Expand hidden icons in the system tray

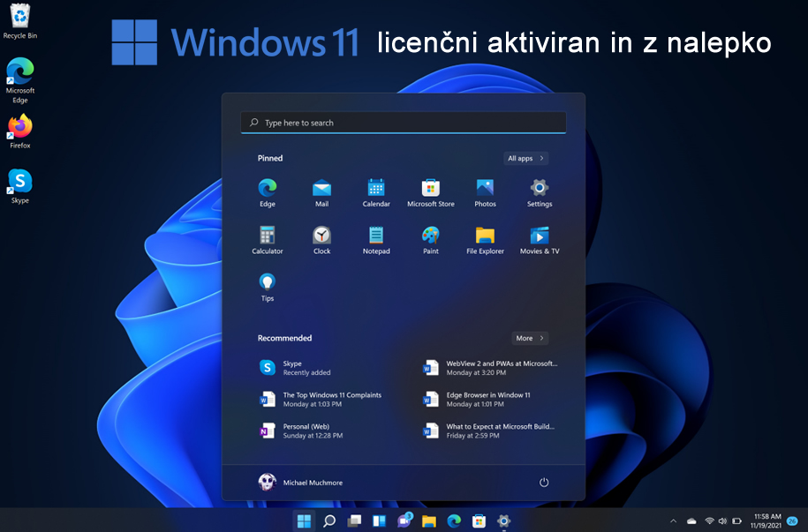click(x=673, y=521)
